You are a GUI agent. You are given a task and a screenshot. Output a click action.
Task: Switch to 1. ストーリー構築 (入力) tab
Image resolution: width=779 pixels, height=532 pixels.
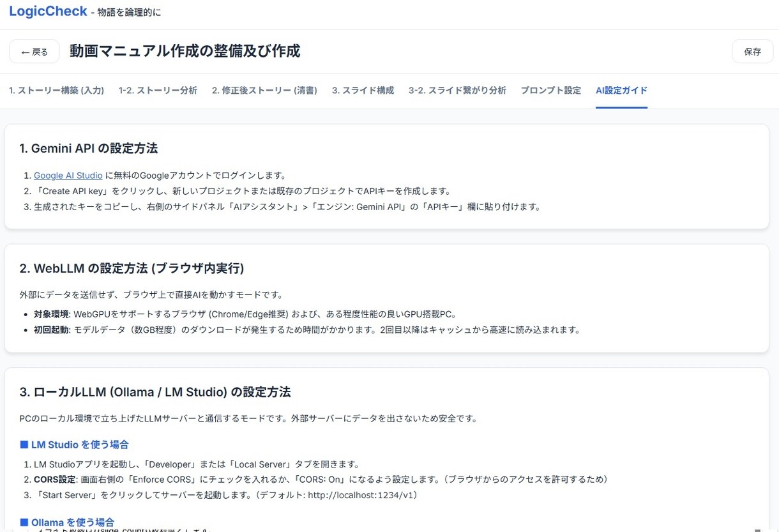pyautogui.click(x=57, y=90)
